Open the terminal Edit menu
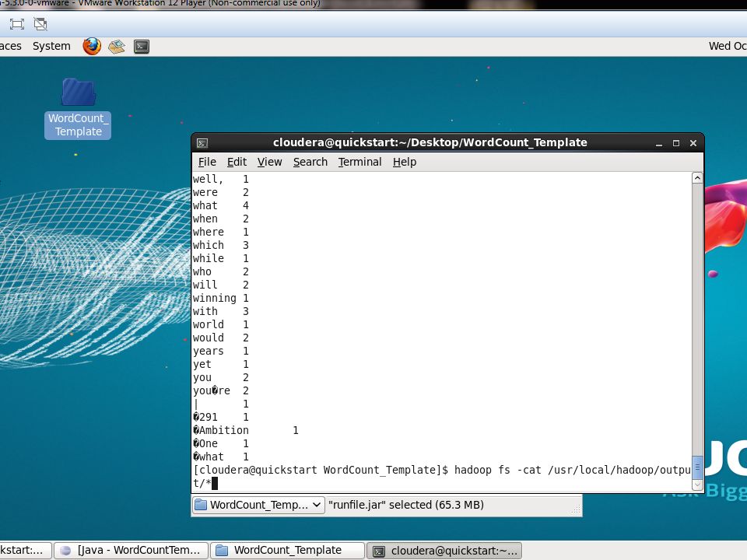Viewport: 747px width, 560px height. click(237, 162)
